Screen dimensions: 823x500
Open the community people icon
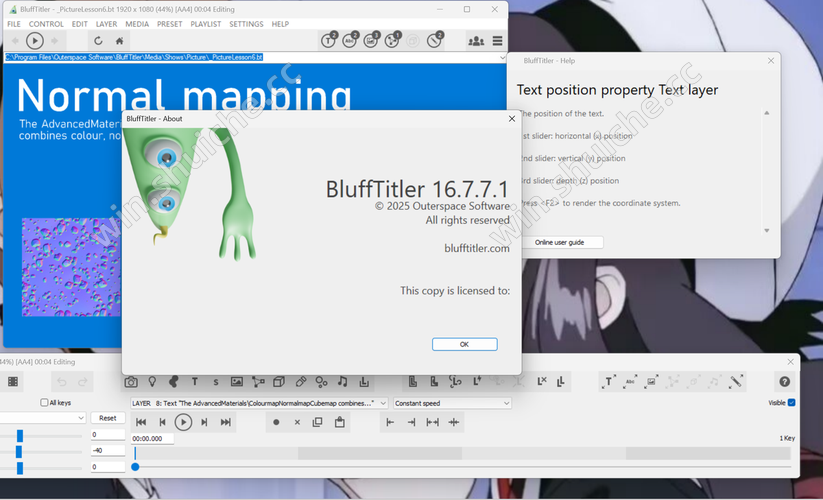tap(476, 40)
